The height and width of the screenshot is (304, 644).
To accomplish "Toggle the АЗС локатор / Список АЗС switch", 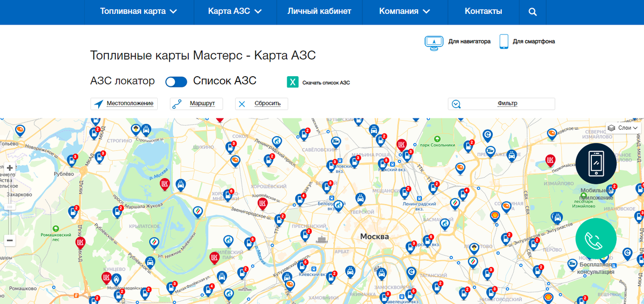I will coord(176,81).
